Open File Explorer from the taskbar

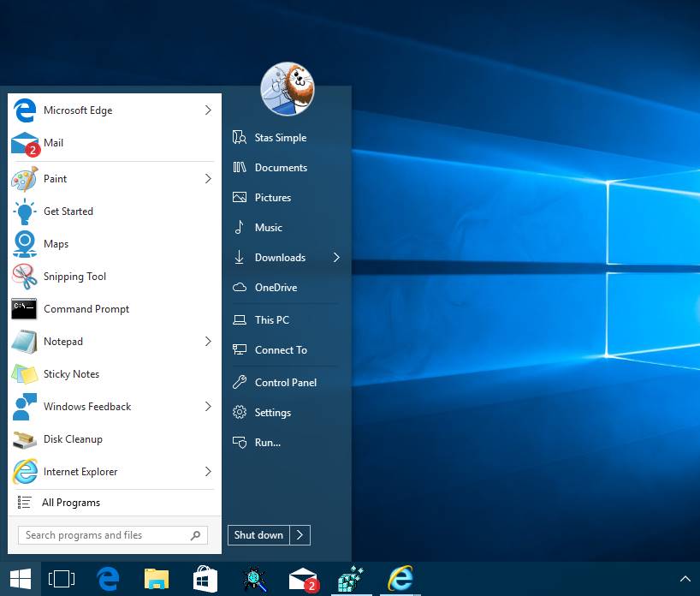point(157,579)
